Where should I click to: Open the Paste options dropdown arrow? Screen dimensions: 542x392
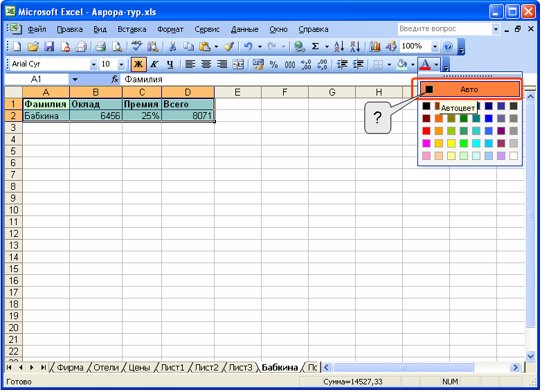[x=217, y=46]
